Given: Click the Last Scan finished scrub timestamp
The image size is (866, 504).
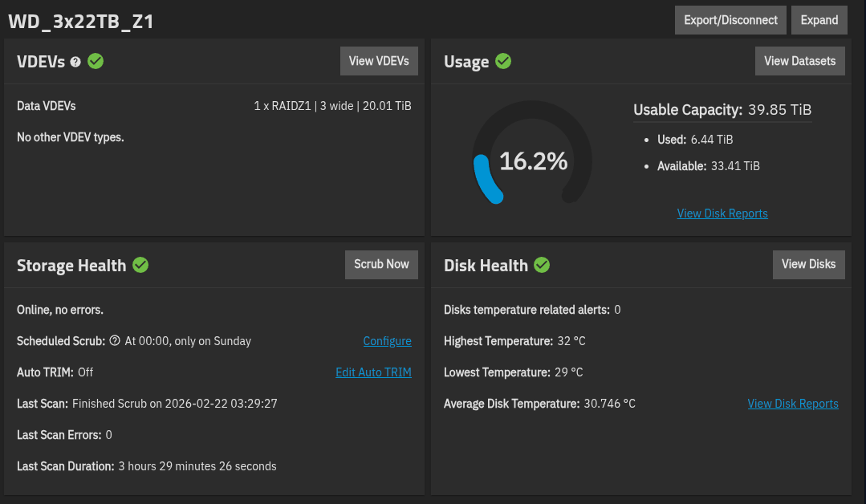Looking at the screenshot, I should (x=175, y=404).
